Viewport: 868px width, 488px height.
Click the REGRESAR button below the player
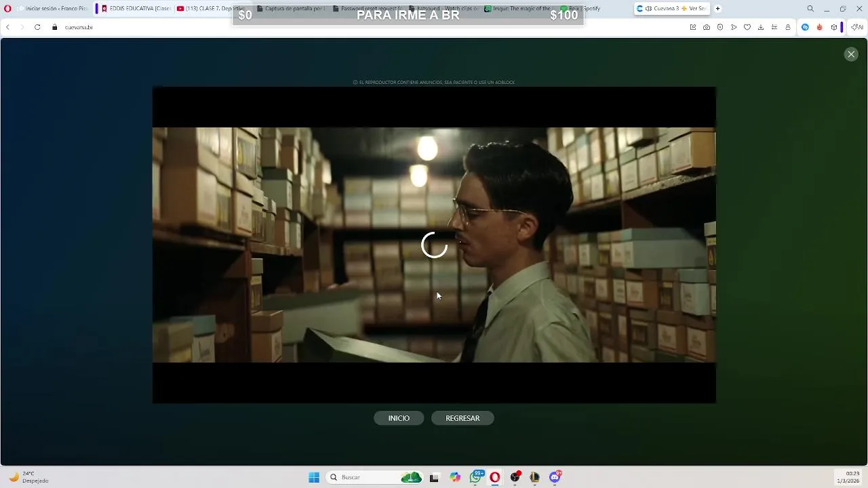click(462, 418)
